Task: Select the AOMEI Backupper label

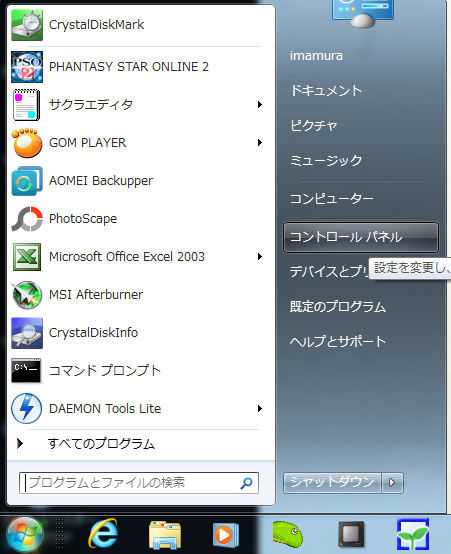Action: point(101,181)
